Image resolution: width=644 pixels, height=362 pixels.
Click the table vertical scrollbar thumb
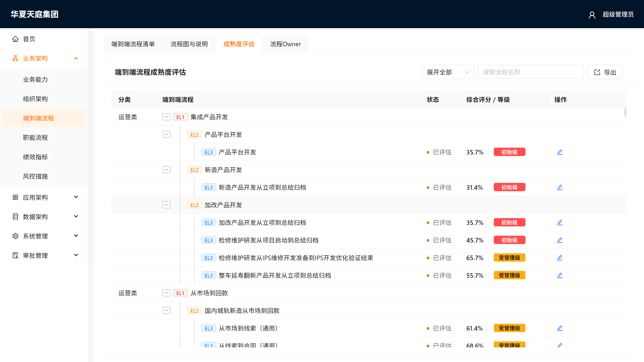[x=625, y=112]
